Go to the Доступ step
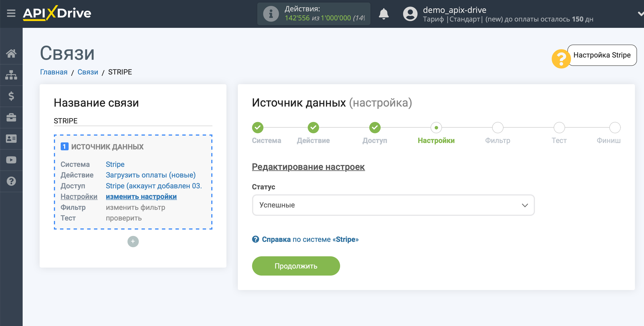 375,127
